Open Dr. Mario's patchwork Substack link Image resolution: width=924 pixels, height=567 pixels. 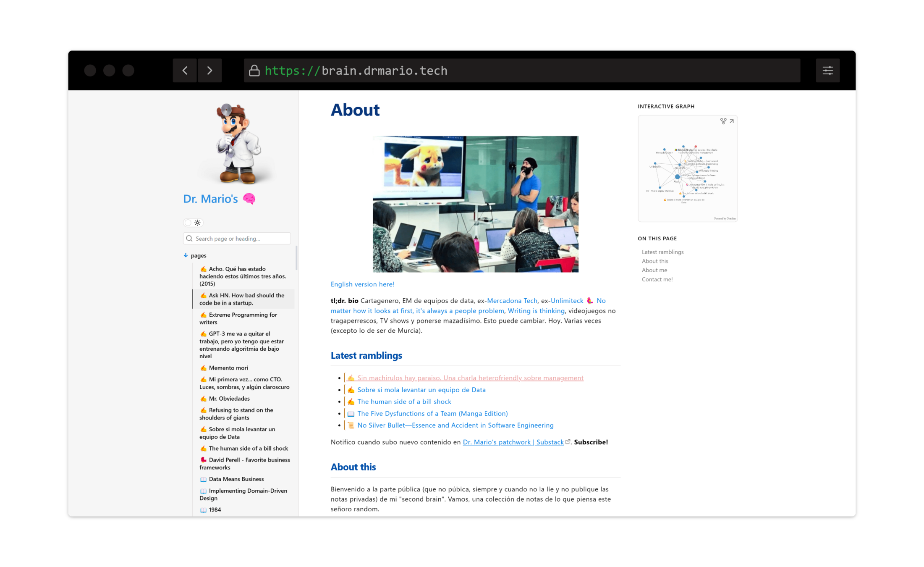(x=513, y=442)
